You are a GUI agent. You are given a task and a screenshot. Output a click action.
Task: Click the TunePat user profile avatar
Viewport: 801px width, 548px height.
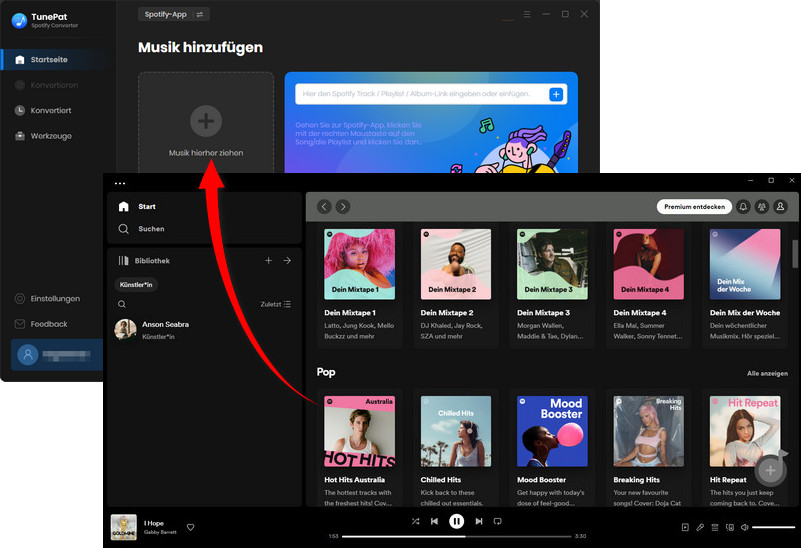click(28, 354)
